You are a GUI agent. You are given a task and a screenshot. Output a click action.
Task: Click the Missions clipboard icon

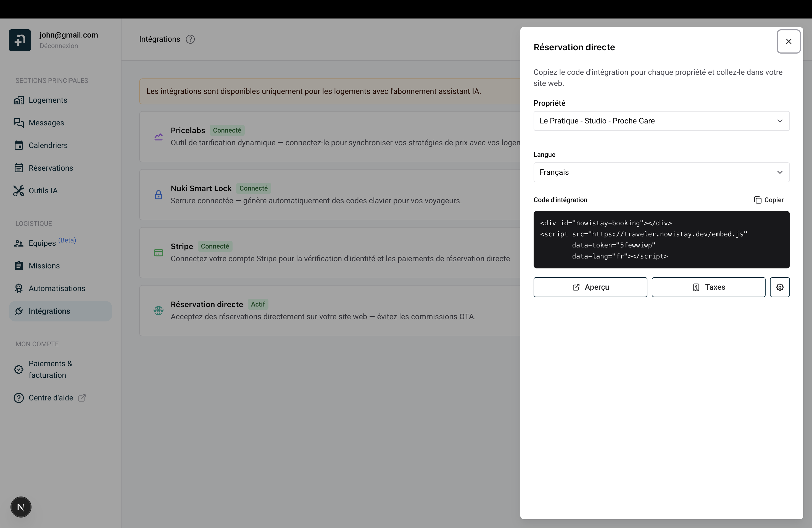pyautogui.click(x=19, y=266)
